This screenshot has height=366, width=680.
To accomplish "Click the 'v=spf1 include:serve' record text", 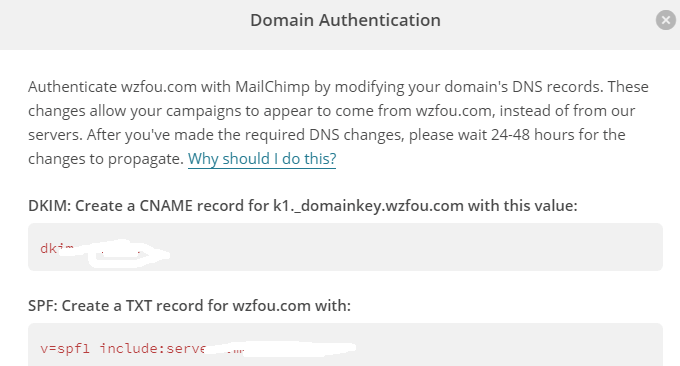I will (x=123, y=348).
